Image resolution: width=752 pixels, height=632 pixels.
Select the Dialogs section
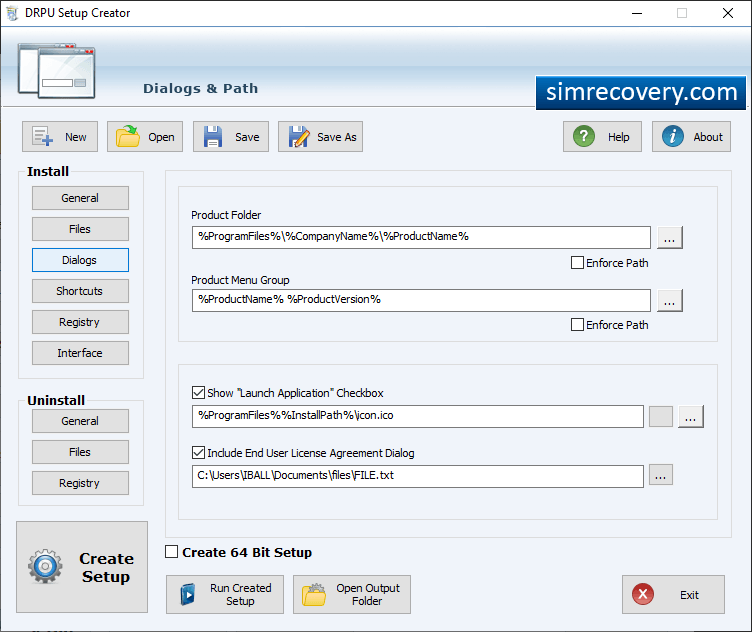click(80, 260)
